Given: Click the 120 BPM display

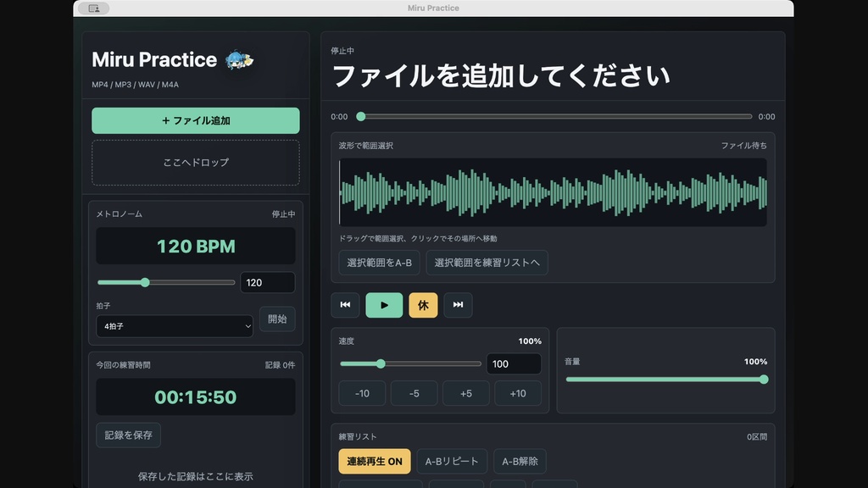Looking at the screenshot, I should coord(196,247).
